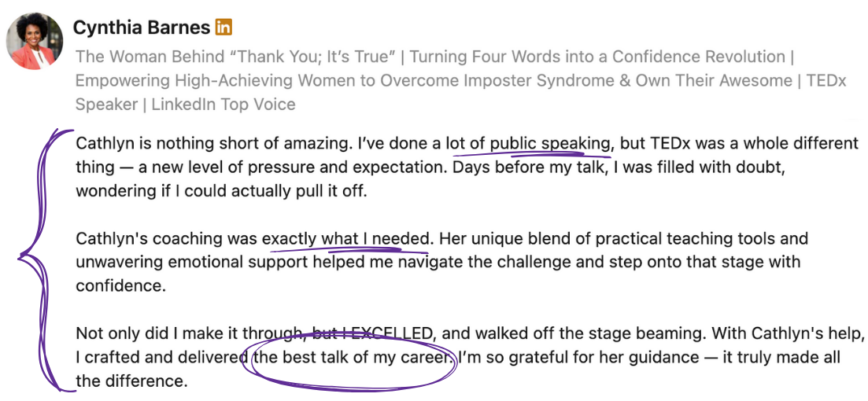Screen dimensions: 868x401
Task: Click the opening words "Cathlyn is nothing short of amazing"
Action: (214, 143)
